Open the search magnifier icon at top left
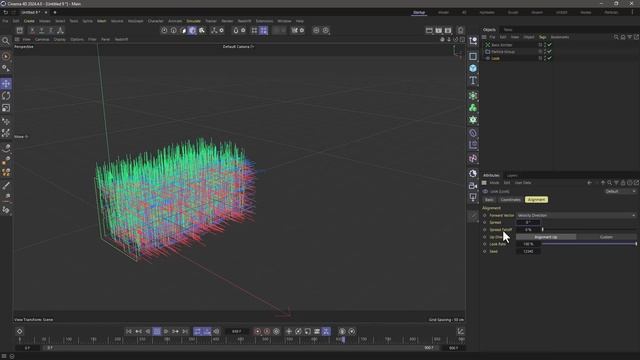 click(x=6, y=40)
